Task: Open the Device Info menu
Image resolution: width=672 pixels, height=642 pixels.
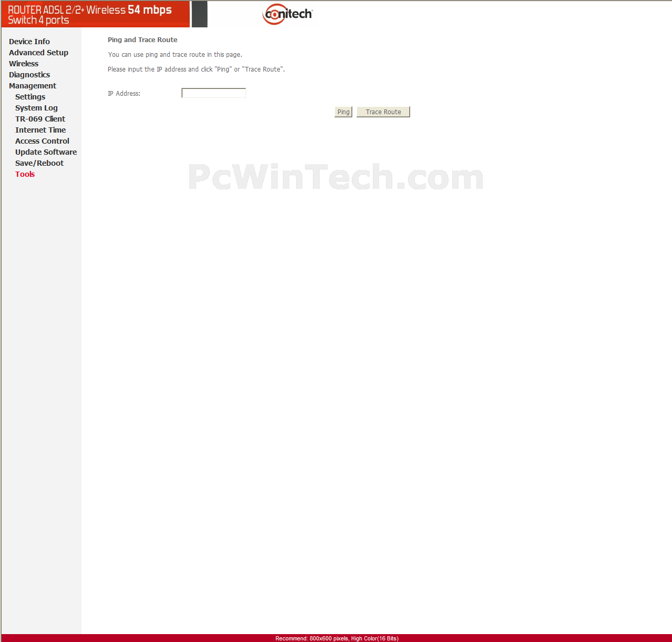Action: pyautogui.click(x=29, y=42)
